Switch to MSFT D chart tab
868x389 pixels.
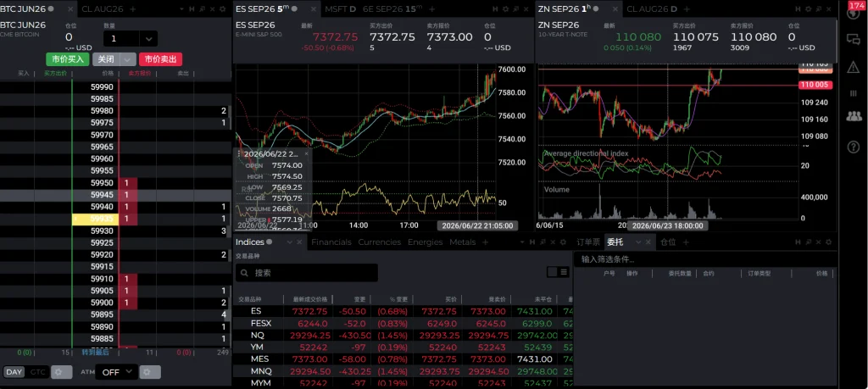click(x=341, y=8)
